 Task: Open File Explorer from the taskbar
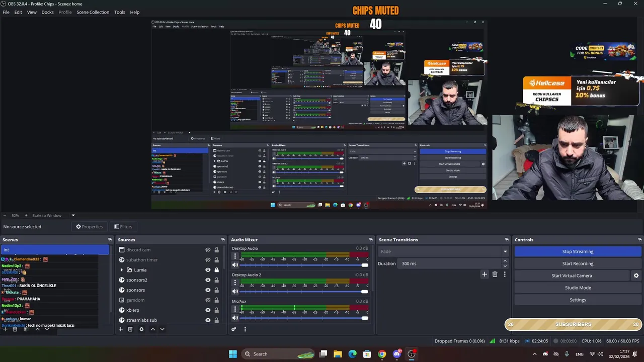[x=338, y=354]
